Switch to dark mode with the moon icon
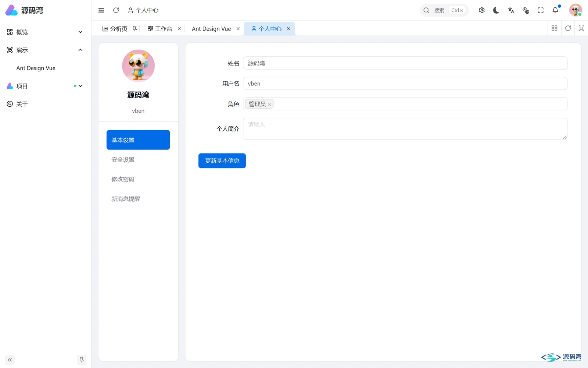 click(x=496, y=10)
